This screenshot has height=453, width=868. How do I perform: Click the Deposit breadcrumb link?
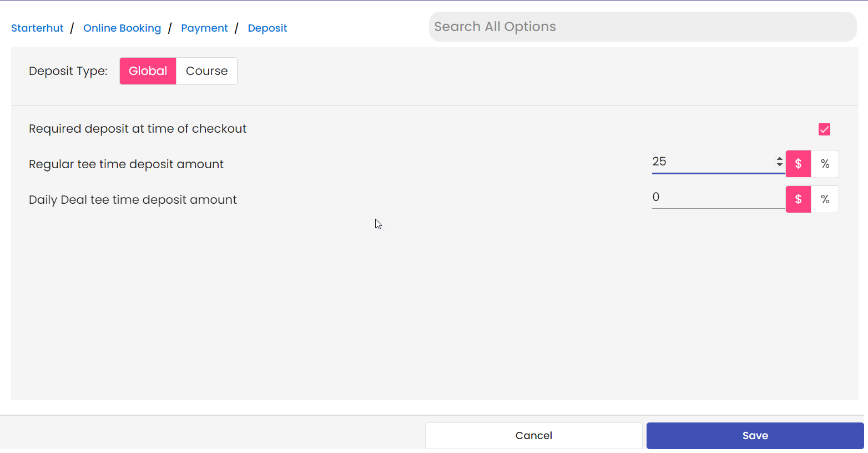pyautogui.click(x=268, y=28)
